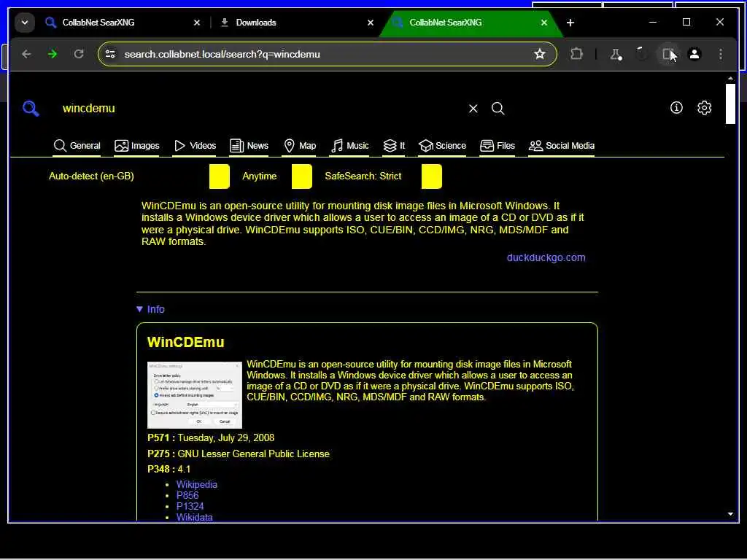This screenshot has height=560, width=747.
Task: Open the duckduckgo.com source link
Action: click(x=546, y=257)
